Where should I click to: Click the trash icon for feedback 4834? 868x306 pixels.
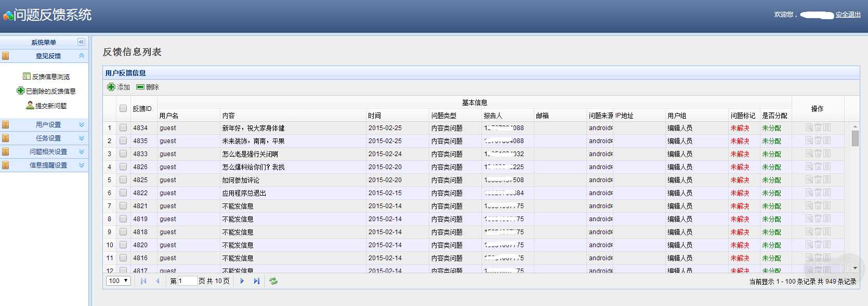click(818, 127)
